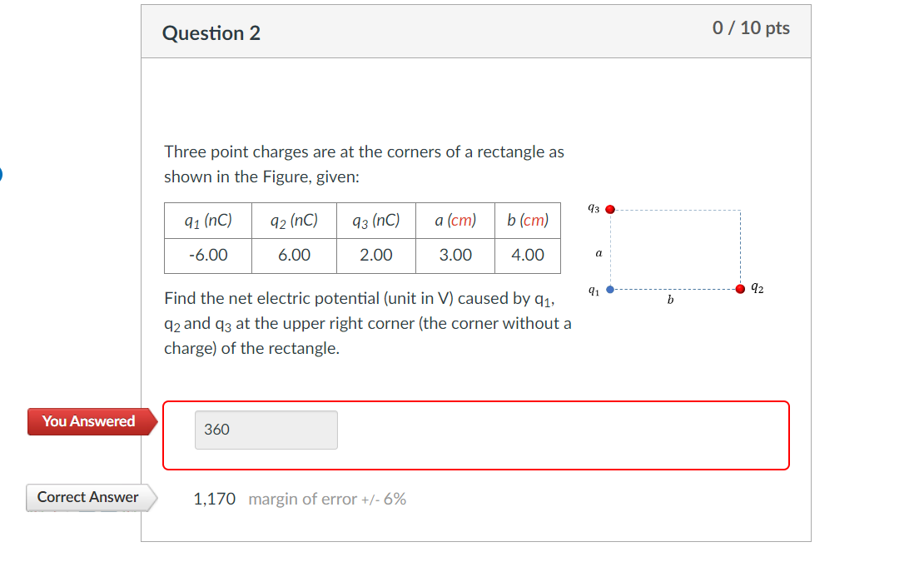Click the answer field containing 360
924x562 pixels.
coord(266,430)
